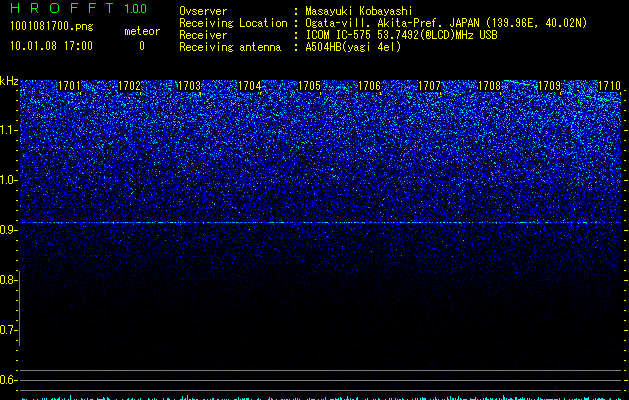The width and height of the screenshot is (629, 400).
Task: Click receiver text ICOM IC-575 53.7492 MHz USB
Action: point(401,35)
